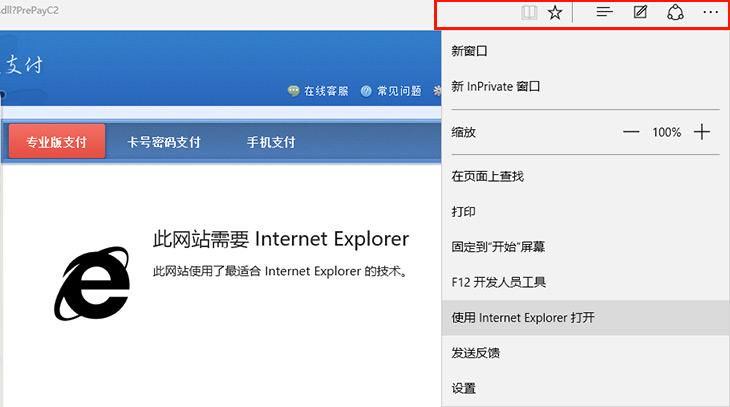Make a Web Note pencil icon

click(640, 12)
